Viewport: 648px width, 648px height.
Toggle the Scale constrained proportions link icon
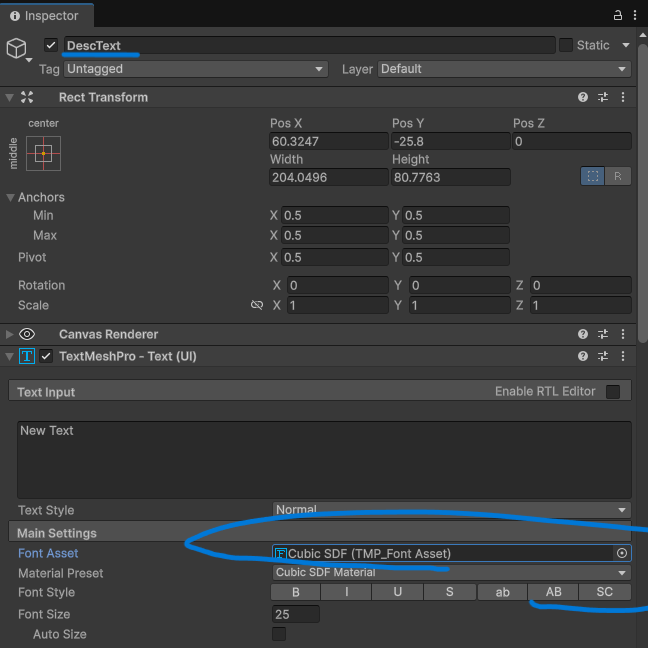[x=257, y=305]
